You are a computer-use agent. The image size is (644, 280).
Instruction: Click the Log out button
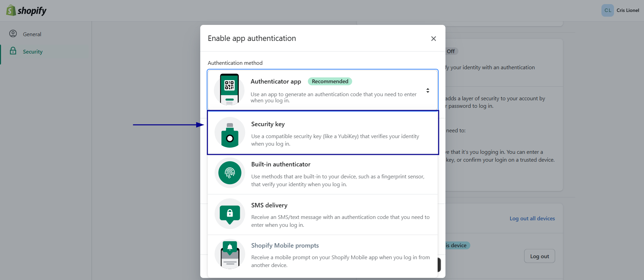coord(539,256)
